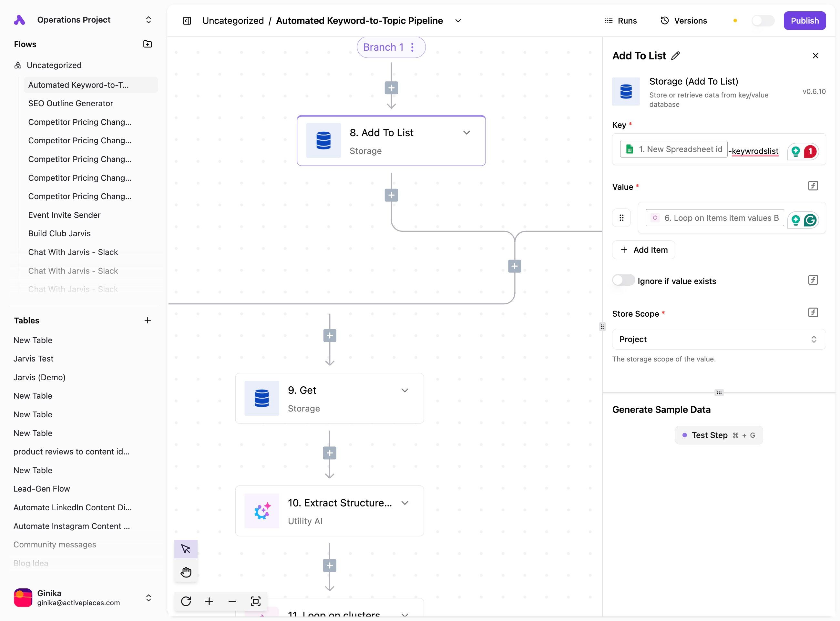Enable the flow with the switch beside Publish
The height and width of the screenshot is (621, 840).
(763, 21)
